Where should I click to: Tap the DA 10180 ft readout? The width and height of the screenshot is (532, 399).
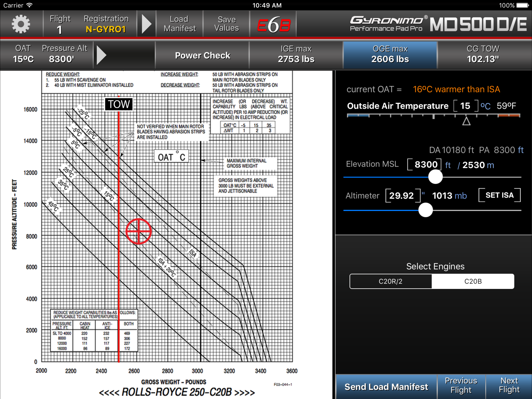451,150
